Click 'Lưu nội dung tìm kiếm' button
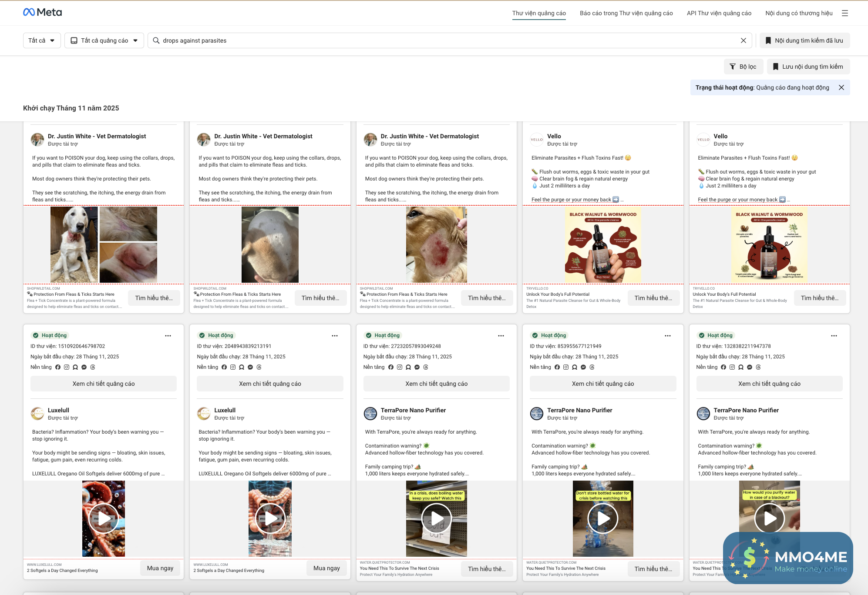868x595 pixels. coord(808,67)
